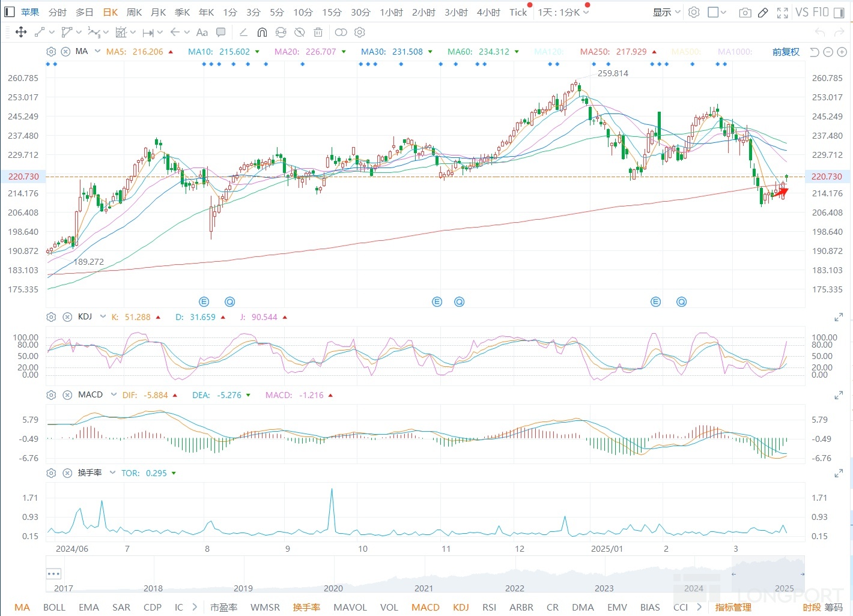Select the magnet snap tool
The image size is (853, 616).
[262, 32]
